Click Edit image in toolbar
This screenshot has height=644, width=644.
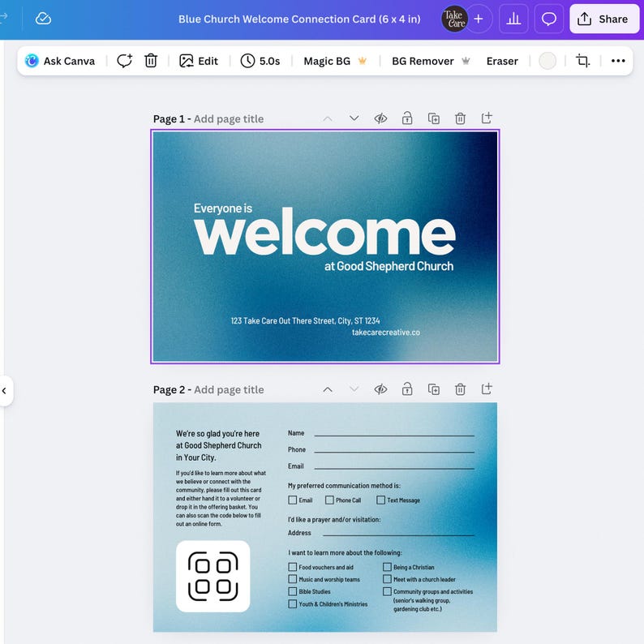coord(199,61)
